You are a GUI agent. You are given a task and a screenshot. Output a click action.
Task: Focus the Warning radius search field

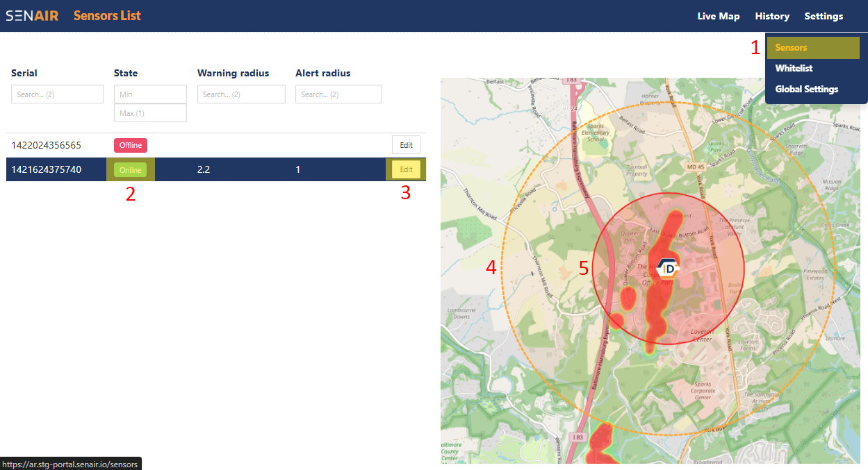tap(241, 94)
